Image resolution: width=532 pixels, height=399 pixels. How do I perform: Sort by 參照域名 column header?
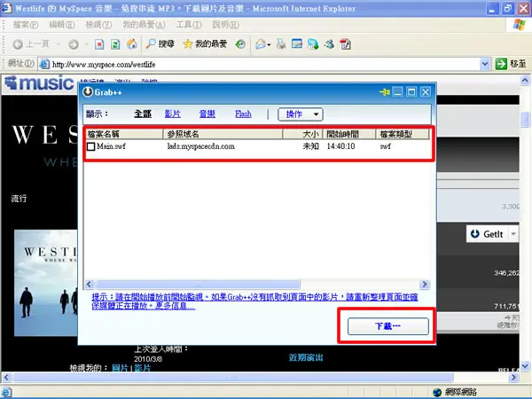coord(223,134)
